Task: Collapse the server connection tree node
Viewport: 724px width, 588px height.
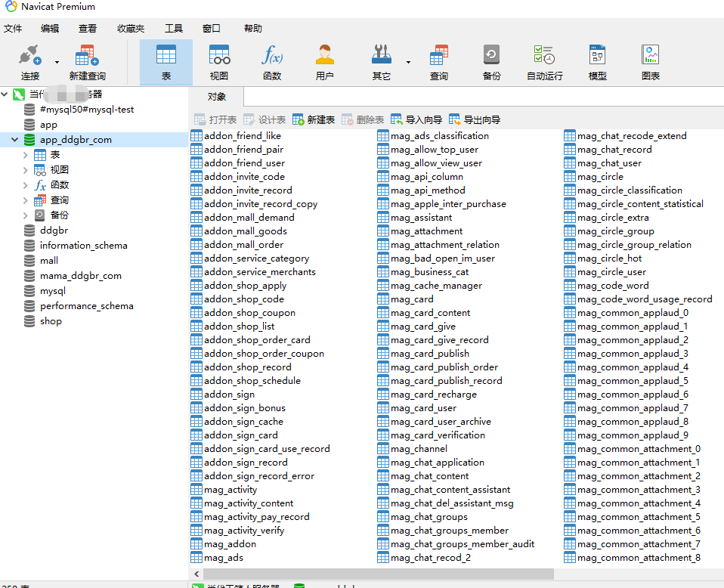Action: click(5, 94)
